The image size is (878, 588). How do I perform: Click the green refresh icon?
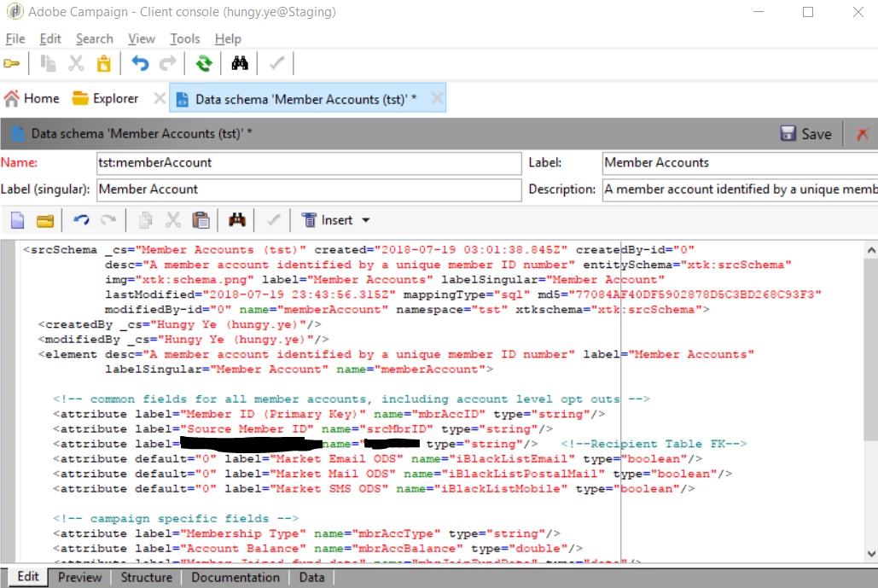coord(204,63)
